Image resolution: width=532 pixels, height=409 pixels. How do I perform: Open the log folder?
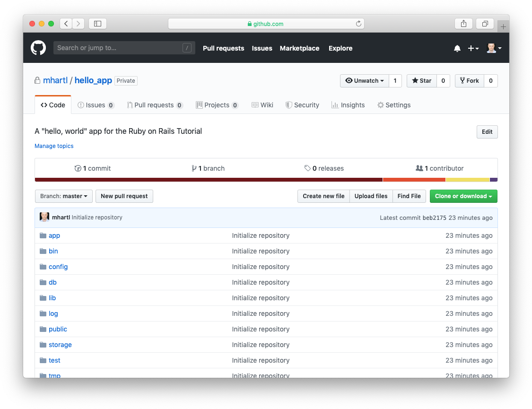pyautogui.click(x=53, y=313)
